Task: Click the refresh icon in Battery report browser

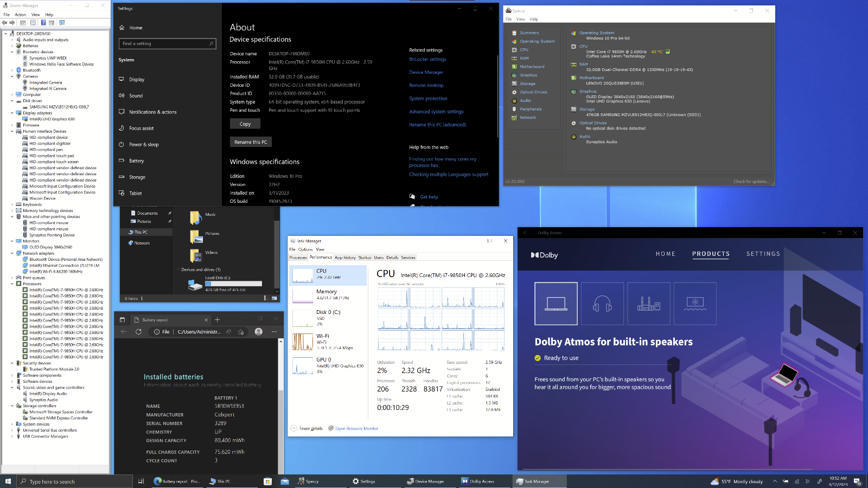Action: point(138,332)
